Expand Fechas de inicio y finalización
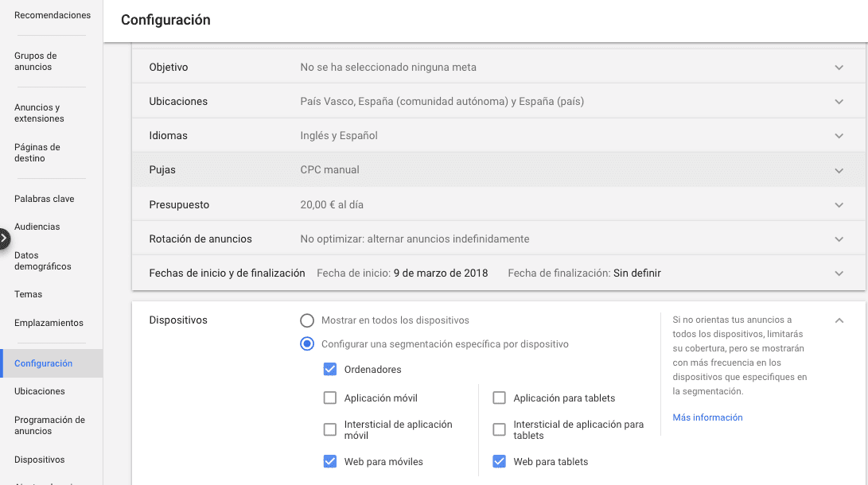The width and height of the screenshot is (868, 485). coord(839,274)
